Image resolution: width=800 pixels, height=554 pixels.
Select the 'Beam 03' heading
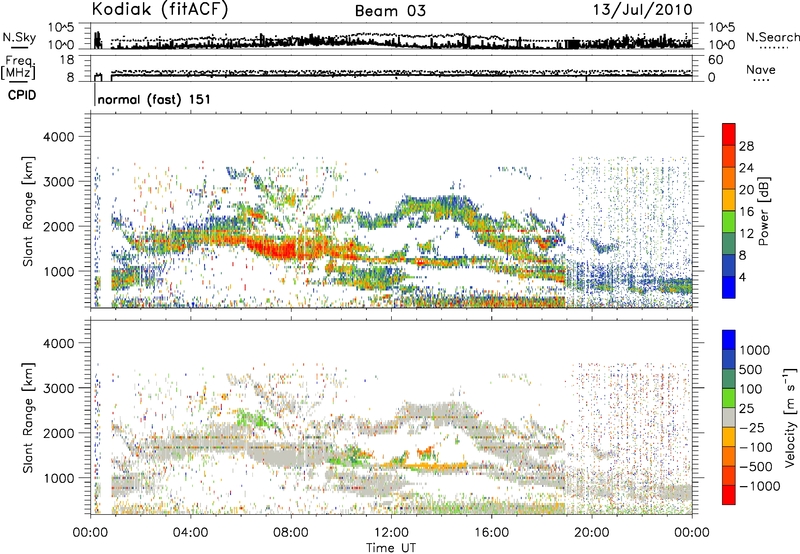(x=390, y=11)
